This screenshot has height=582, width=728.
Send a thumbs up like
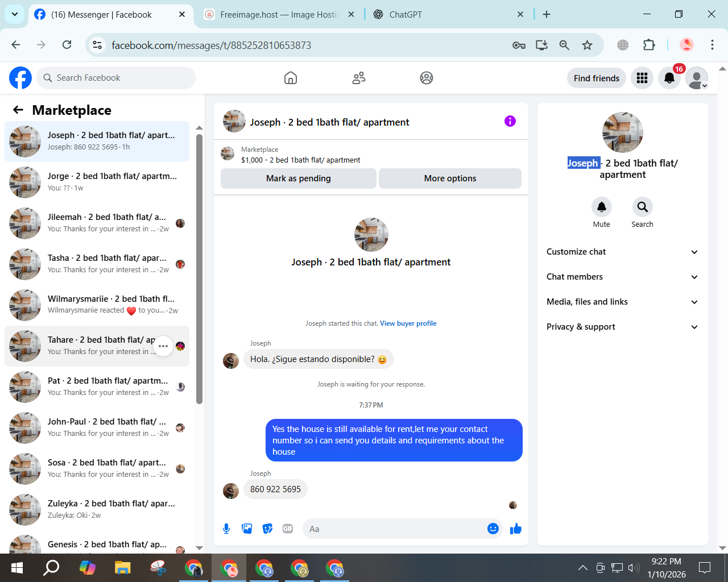pos(516,529)
